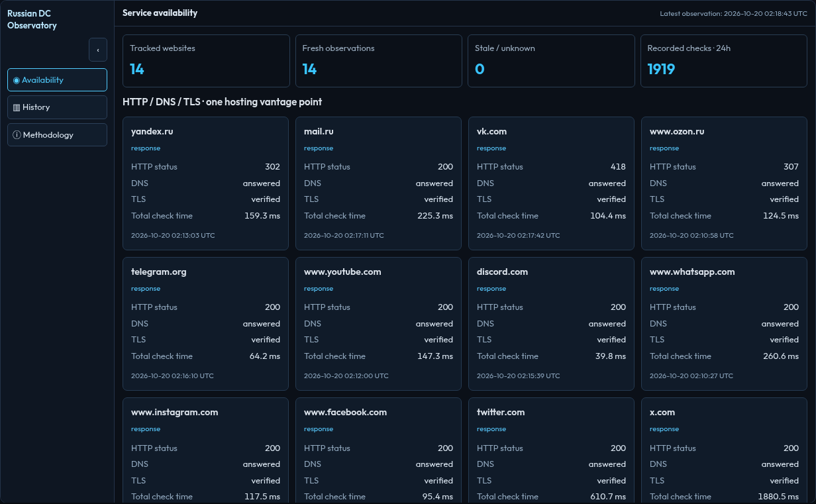
Task: Select the Tracked websites card
Action: coord(206,61)
